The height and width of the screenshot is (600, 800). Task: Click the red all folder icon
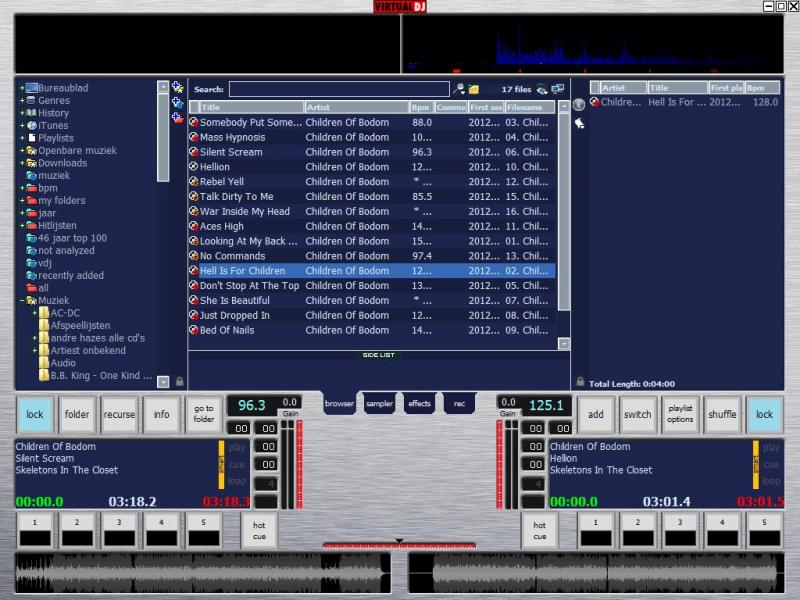(x=32, y=288)
